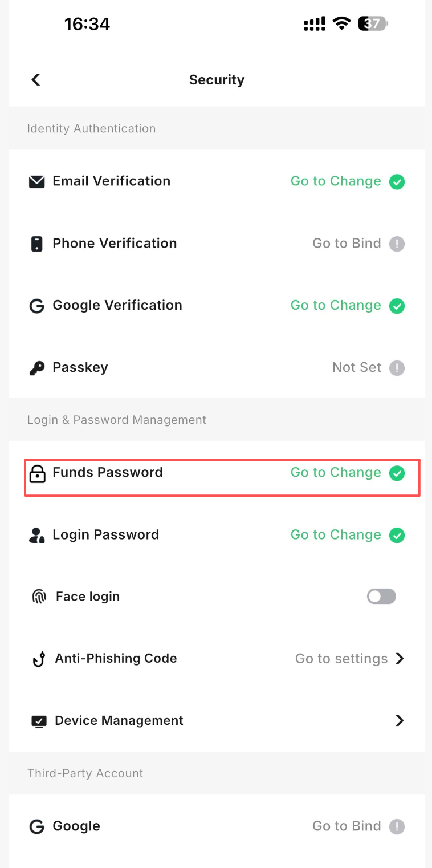The image size is (432, 868).
Task: Tap the Funds Password lock icon
Action: click(37, 473)
